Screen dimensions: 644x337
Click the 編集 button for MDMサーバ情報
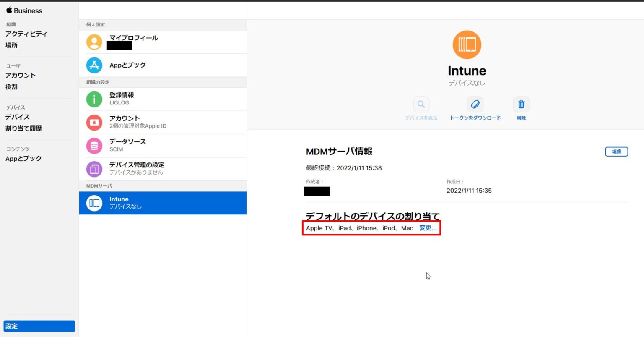click(x=616, y=152)
